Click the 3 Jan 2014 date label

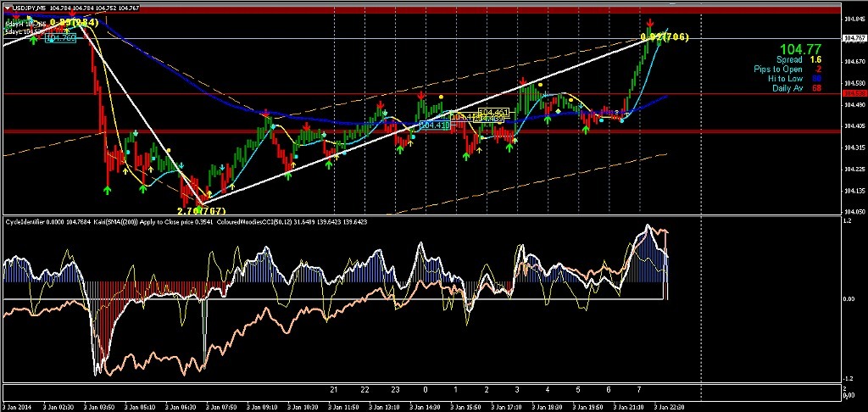click(15, 406)
